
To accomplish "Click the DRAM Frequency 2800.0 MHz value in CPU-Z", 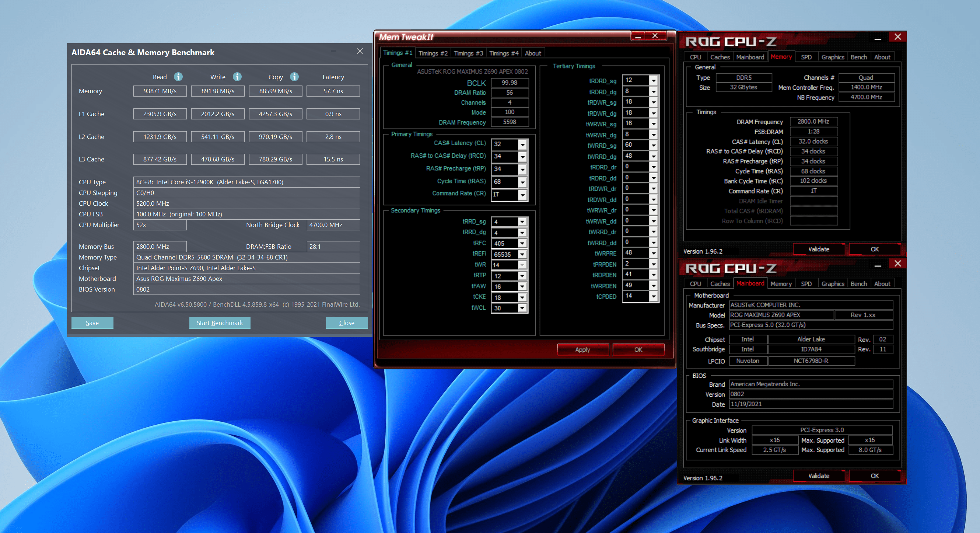I will 813,121.
